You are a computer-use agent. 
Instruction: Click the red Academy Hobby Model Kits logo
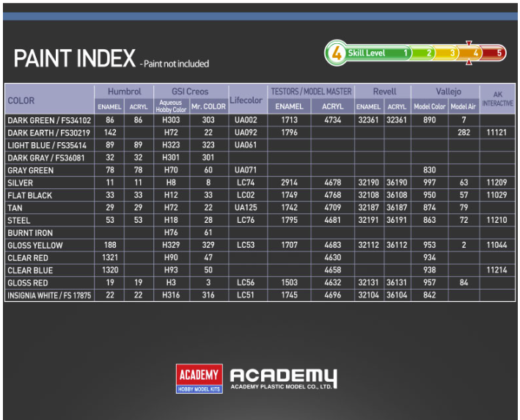199,378
